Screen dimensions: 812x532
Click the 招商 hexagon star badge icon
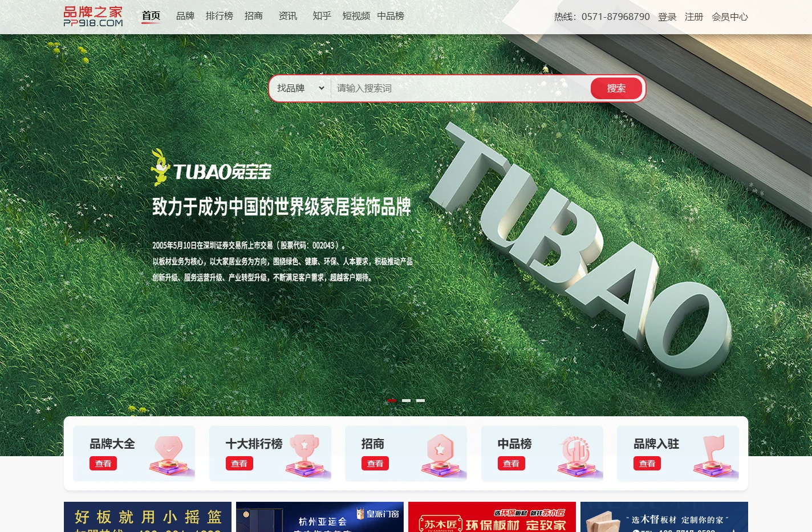pyautogui.click(x=442, y=456)
